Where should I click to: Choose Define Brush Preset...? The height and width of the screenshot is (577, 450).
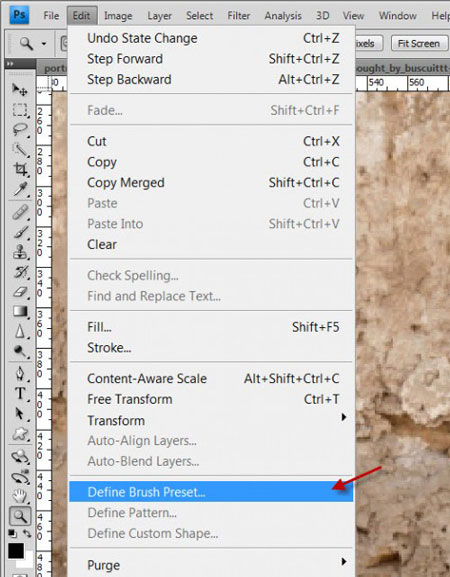pyautogui.click(x=211, y=492)
